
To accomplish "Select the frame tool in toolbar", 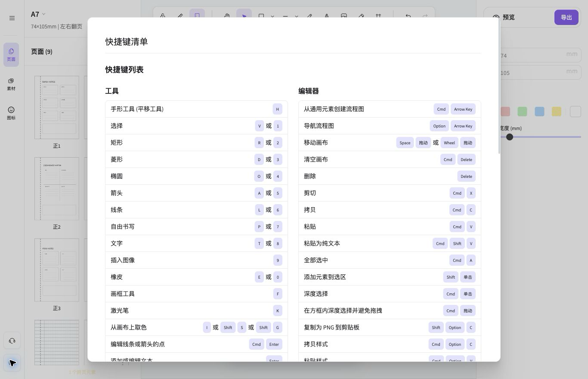I will 378,16.
